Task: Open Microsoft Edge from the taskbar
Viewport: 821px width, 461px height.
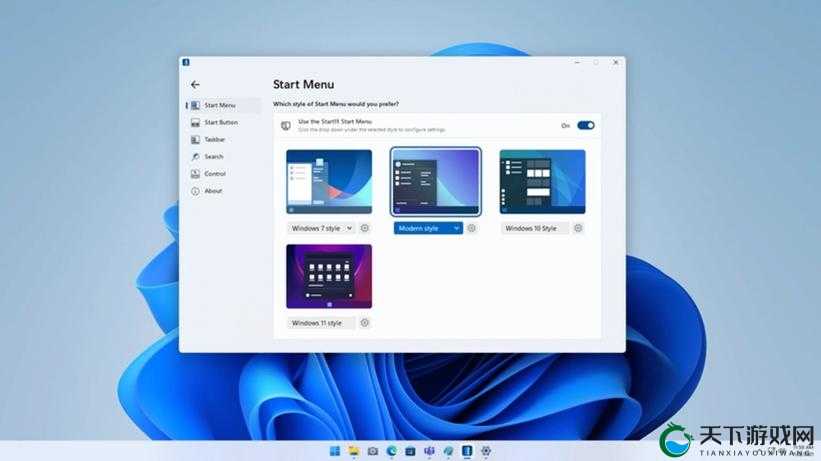Action: point(392,451)
